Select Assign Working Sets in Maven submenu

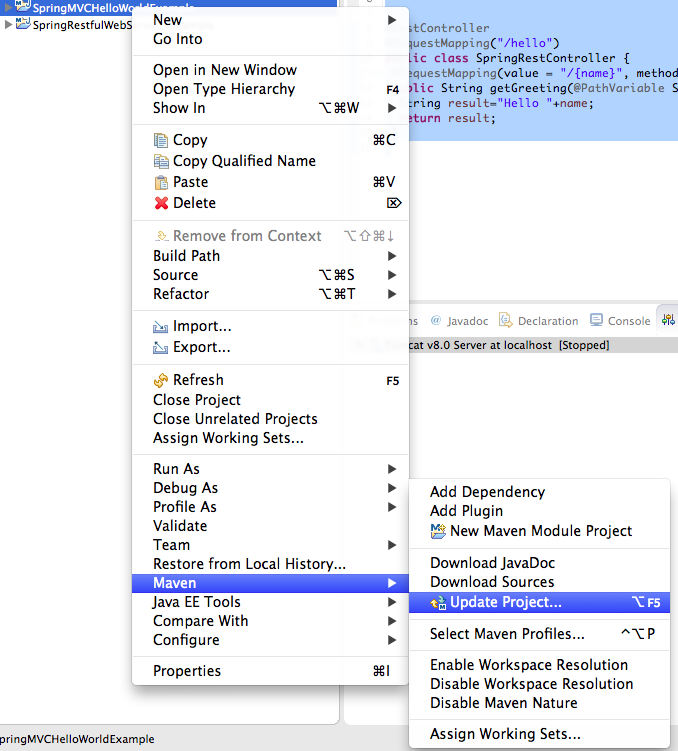[x=539, y=734]
